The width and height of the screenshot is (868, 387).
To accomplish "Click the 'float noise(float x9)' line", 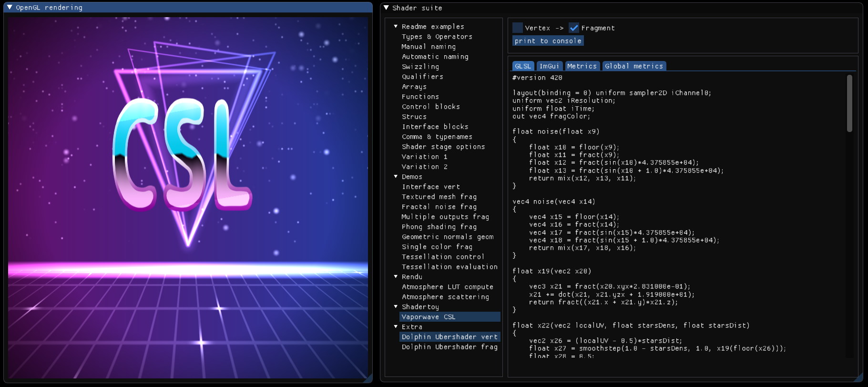I will point(556,132).
